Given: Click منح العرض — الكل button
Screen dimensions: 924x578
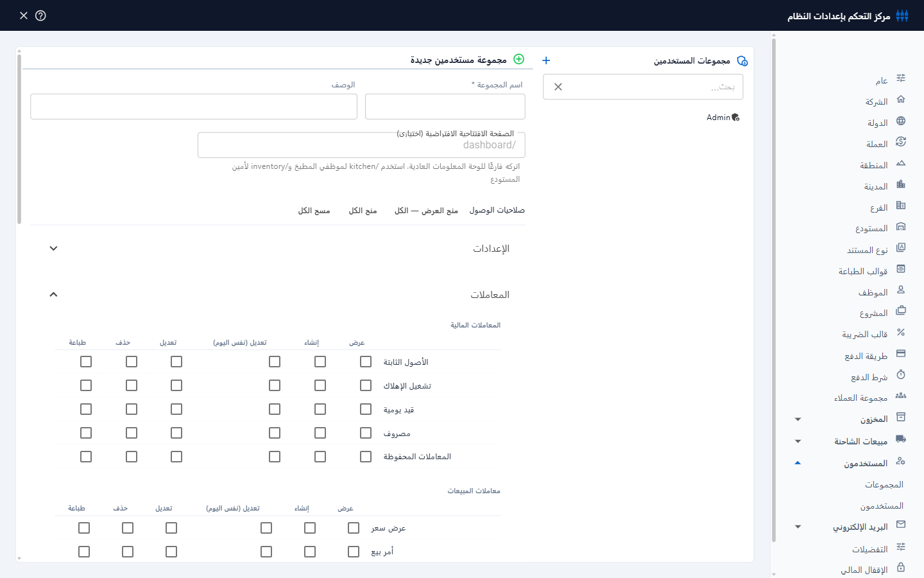Looking at the screenshot, I should coord(426,211).
